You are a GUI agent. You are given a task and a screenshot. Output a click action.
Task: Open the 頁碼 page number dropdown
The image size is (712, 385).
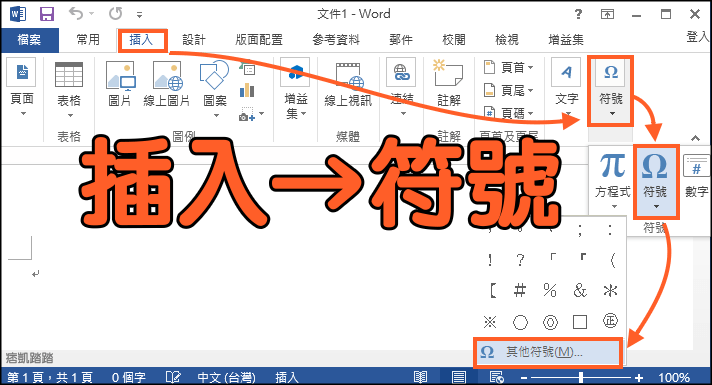pos(508,113)
